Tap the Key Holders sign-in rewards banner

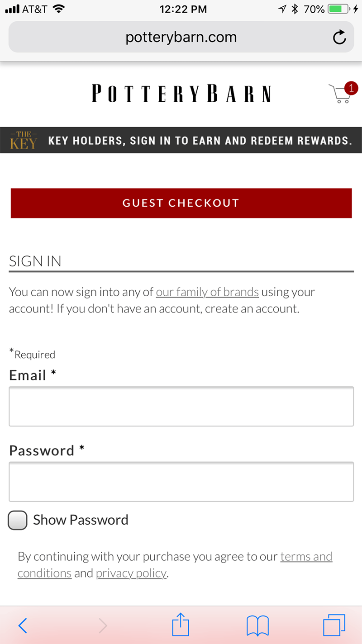[x=200, y=140]
